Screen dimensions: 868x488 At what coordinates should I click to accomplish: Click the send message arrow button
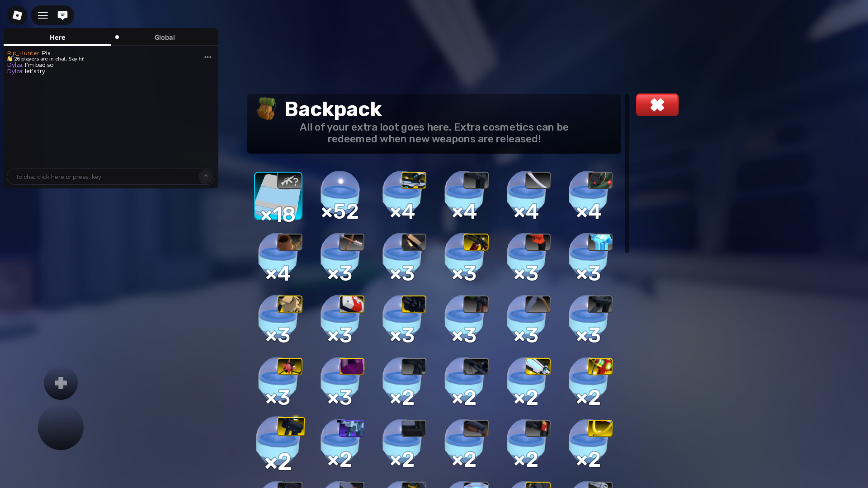tap(206, 177)
